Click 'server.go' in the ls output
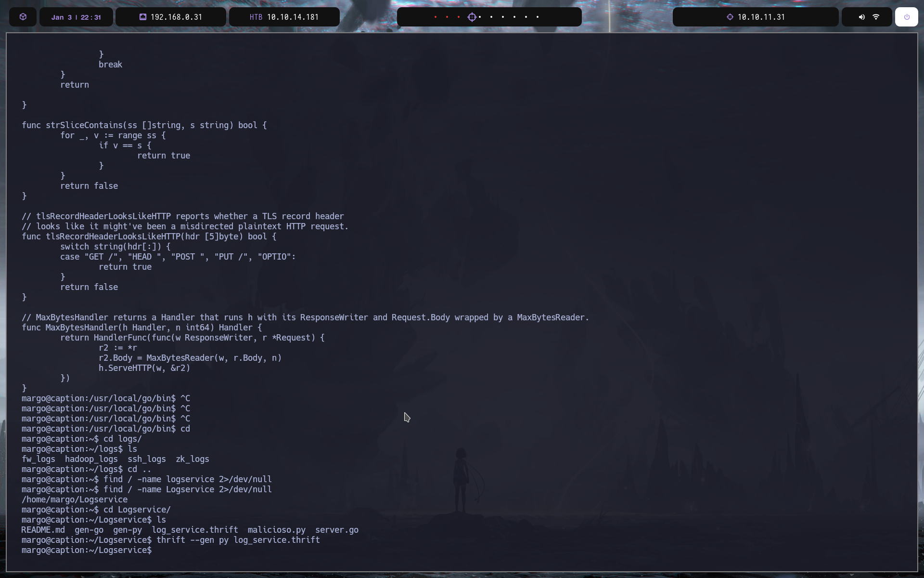 337,530
